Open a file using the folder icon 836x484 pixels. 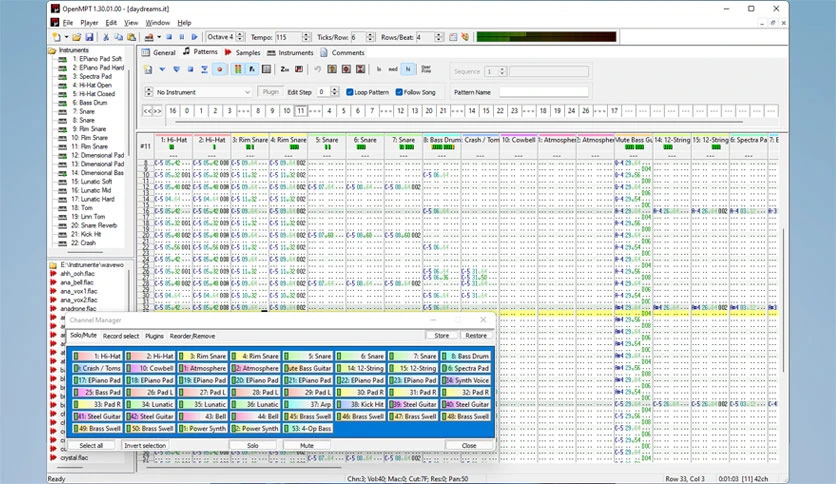77,37
